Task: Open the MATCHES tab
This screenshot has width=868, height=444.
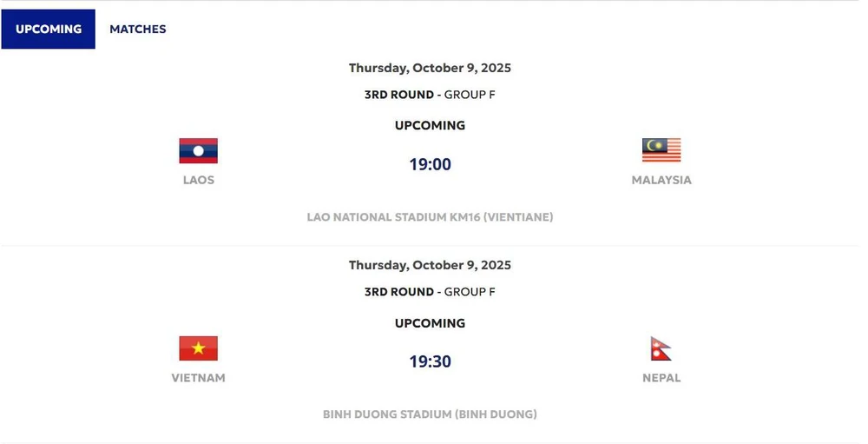Action: click(137, 30)
